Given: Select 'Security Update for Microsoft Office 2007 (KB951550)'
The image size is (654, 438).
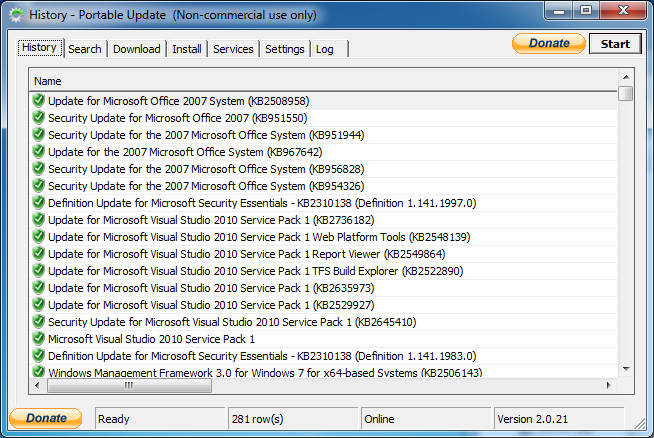Looking at the screenshot, I should pos(178,118).
